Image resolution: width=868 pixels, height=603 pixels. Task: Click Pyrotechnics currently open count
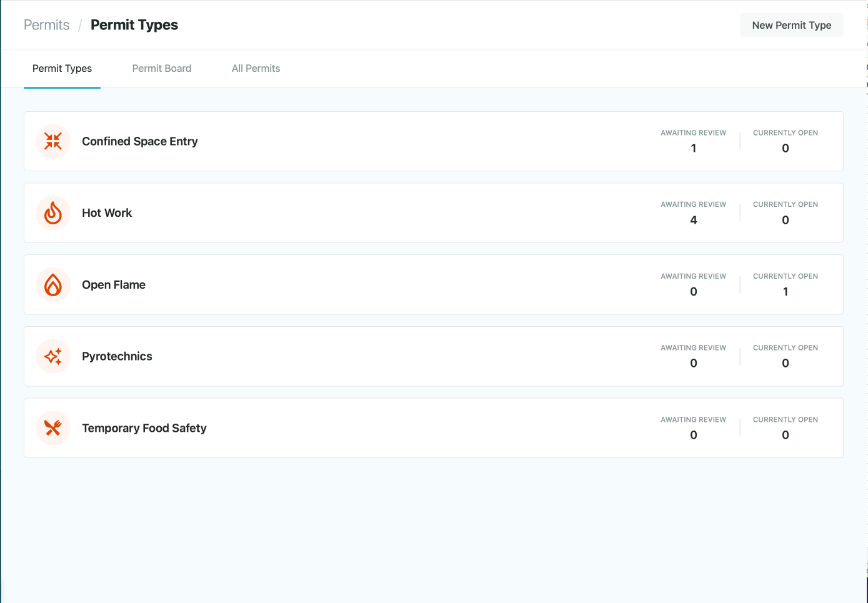785,363
